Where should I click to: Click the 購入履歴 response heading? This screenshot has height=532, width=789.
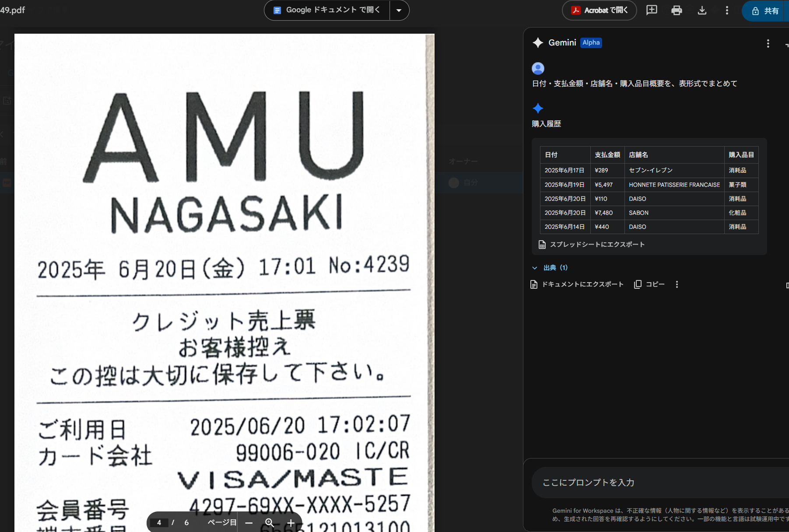tap(547, 124)
